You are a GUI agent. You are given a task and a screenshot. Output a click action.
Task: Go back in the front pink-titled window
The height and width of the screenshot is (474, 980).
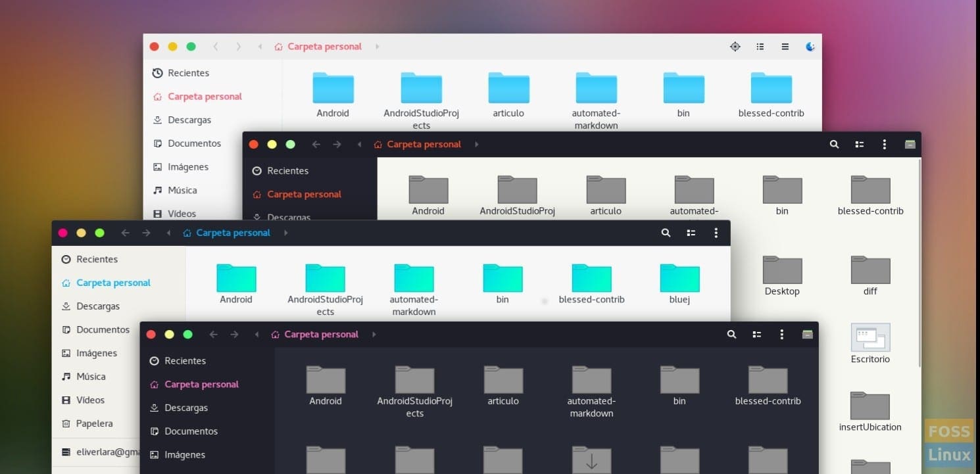(x=213, y=334)
